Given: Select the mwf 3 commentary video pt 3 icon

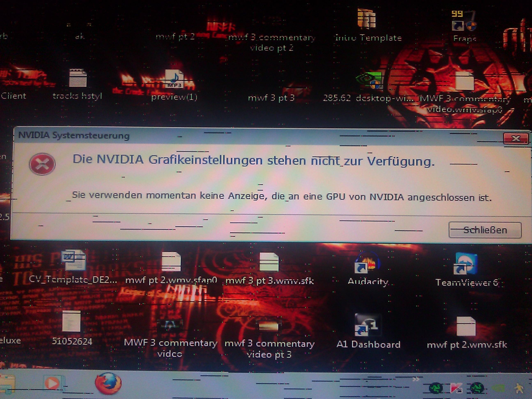Looking at the screenshot, I should pos(269,326).
